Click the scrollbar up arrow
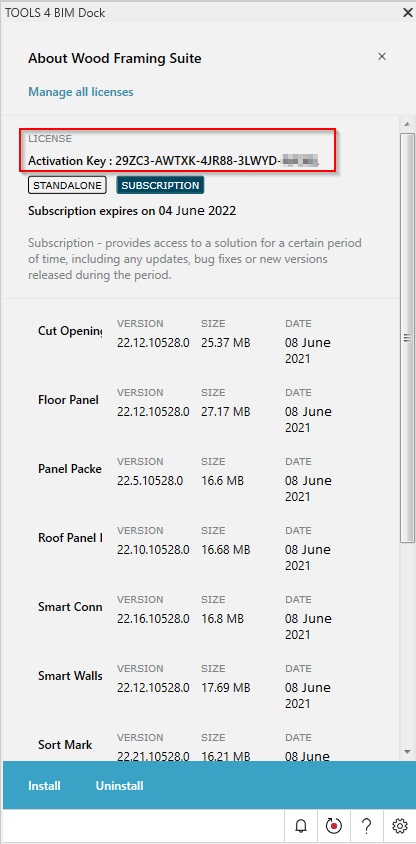The image size is (416, 844). [x=407, y=125]
